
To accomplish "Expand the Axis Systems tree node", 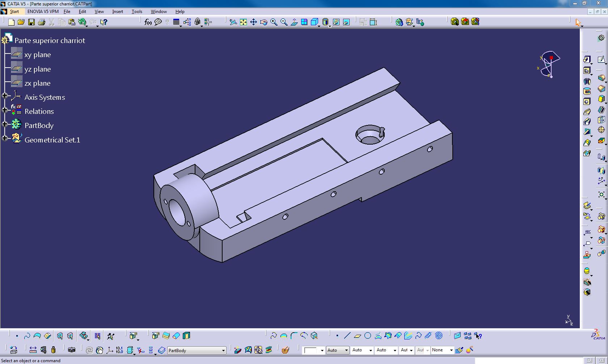I will pyautogui.click(x=5, y=96).
